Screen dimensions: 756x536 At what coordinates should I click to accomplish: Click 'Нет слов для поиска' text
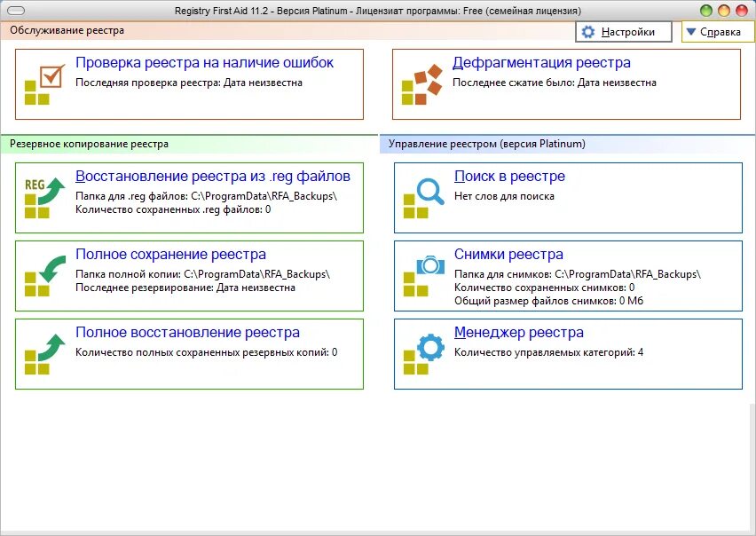click(x=504, y=196)
